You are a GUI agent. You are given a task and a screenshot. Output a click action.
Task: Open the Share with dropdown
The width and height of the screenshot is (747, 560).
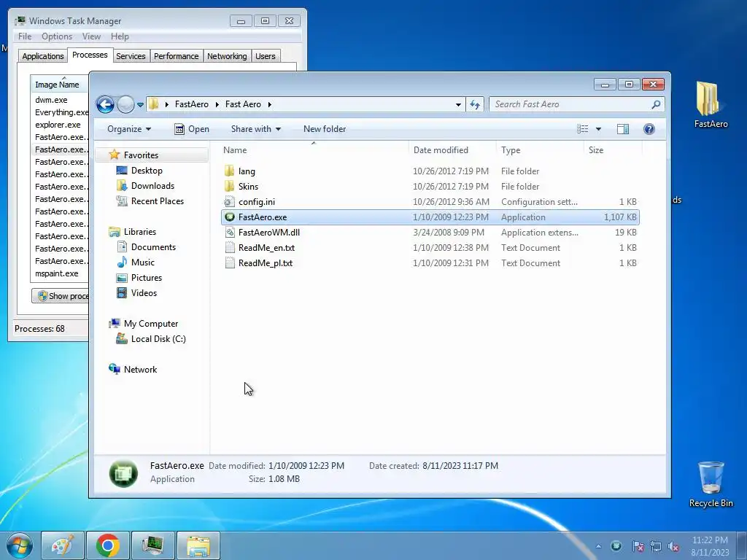[256, 129]
